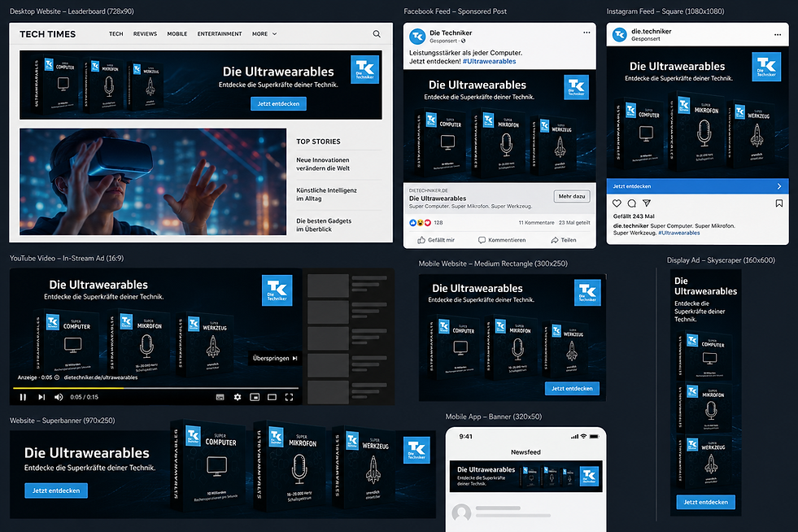Click Die Techniker avatar in Facebook post
The height and width of the screenshot is (532, 798).
pyautogui.click(x=418, y=36)
